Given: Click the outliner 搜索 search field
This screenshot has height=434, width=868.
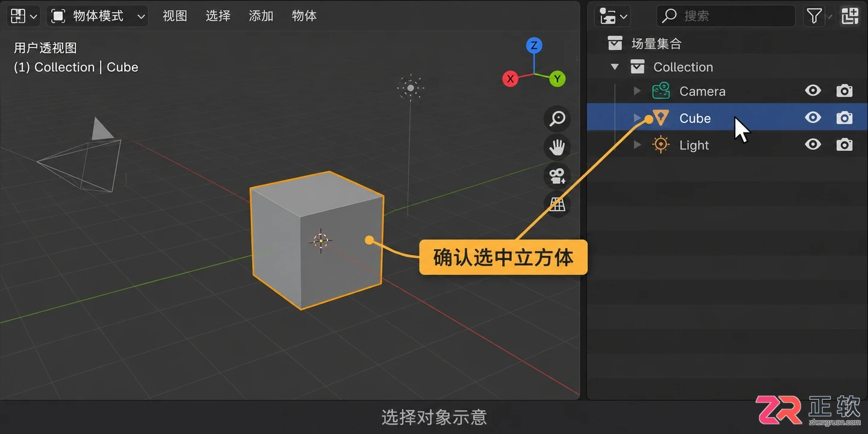Looking at the screenshot, I should pos(726,16).
